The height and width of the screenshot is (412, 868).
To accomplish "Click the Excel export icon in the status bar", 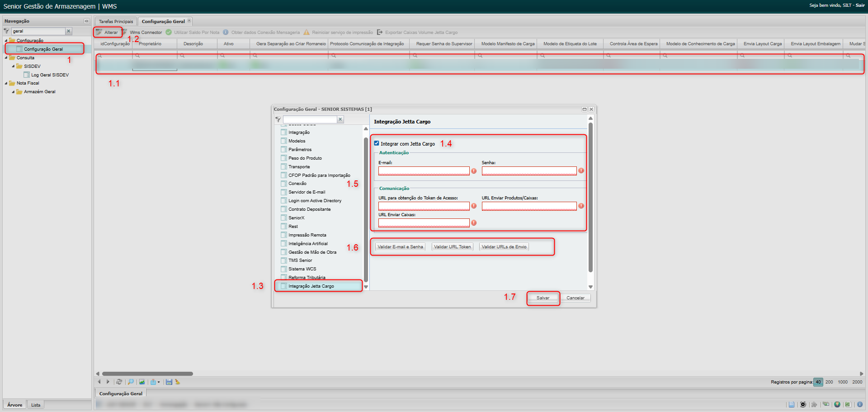I will 848,404.
